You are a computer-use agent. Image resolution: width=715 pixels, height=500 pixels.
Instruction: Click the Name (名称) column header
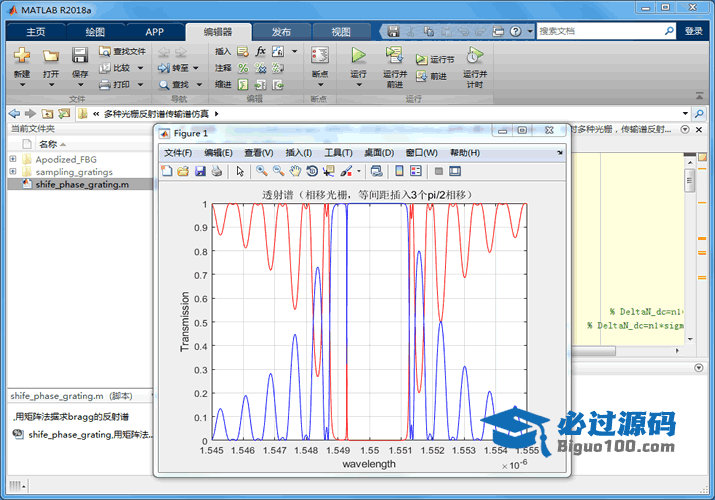47,144
